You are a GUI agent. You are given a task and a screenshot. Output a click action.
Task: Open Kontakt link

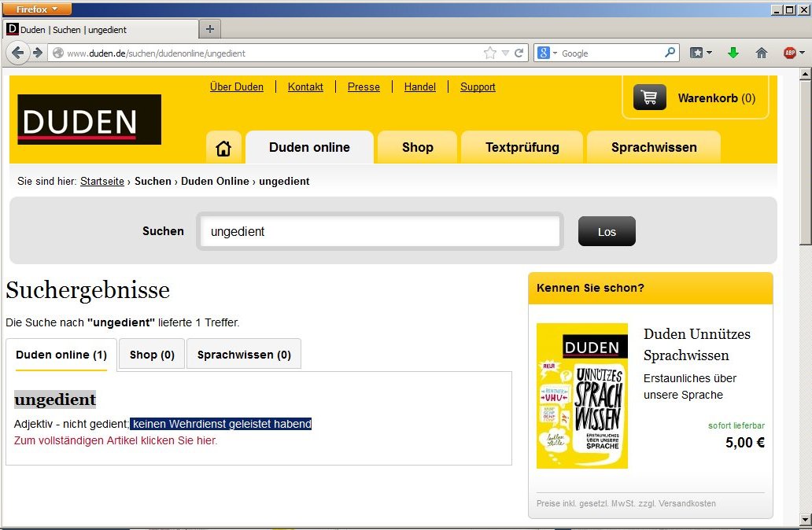pyautogui.click(x=305, y=87)
